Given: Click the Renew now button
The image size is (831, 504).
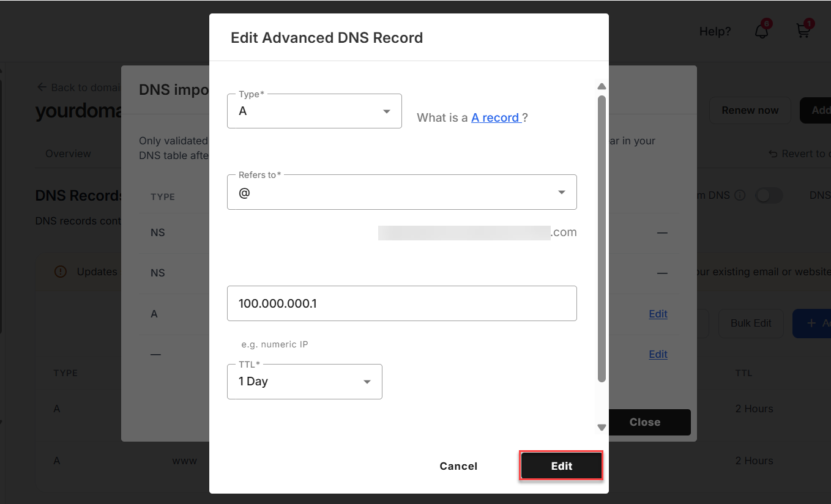Looking at the screenshot, I should 750,110.
